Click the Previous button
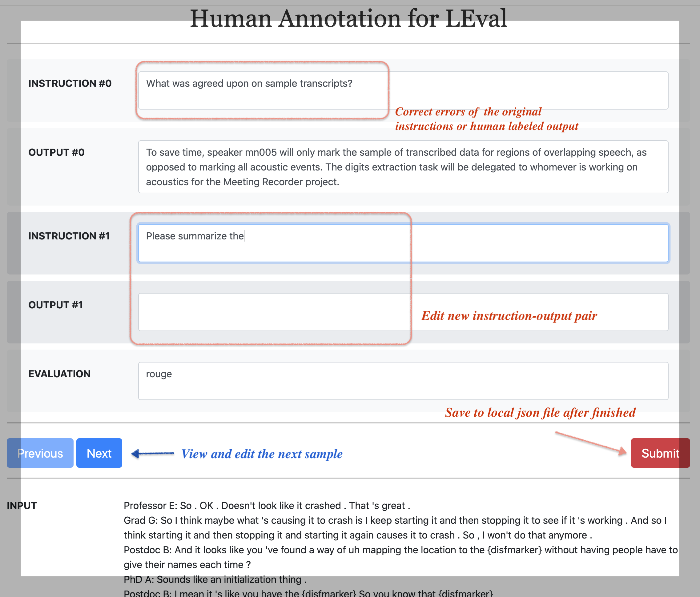700x597 pixels. tap(40, 453)
